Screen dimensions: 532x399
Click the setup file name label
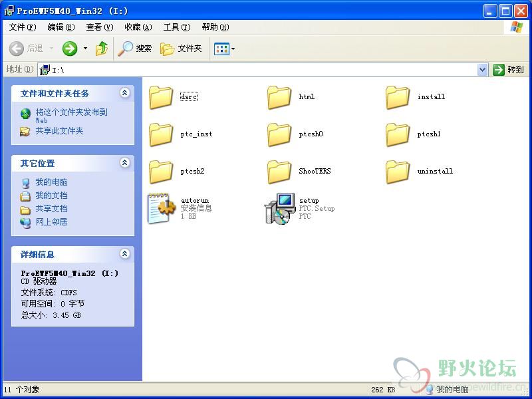309,201
